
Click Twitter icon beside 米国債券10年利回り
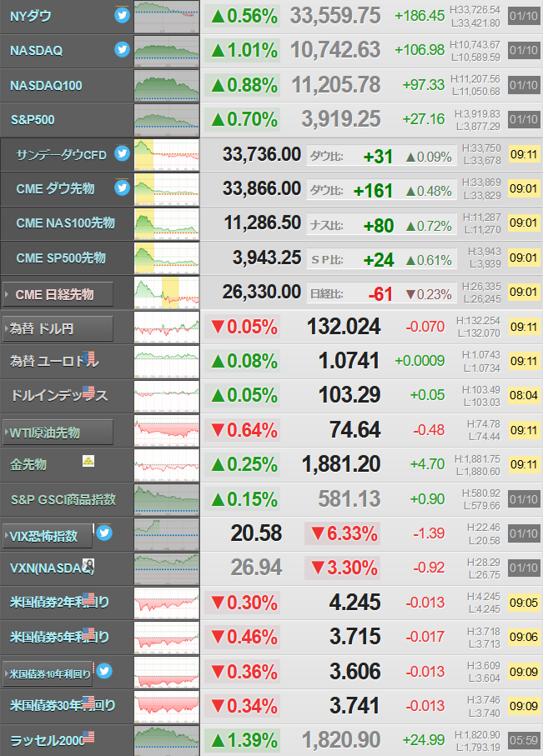coord(104,671)
